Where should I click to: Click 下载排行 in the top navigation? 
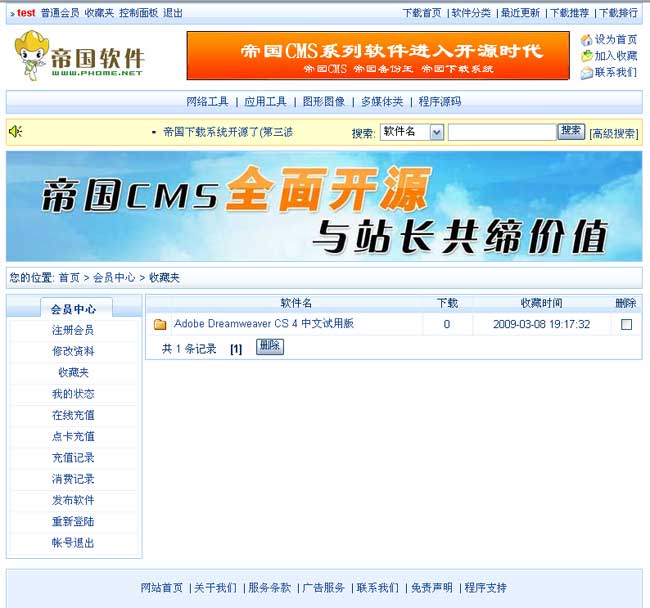click(x=618, y=13)
